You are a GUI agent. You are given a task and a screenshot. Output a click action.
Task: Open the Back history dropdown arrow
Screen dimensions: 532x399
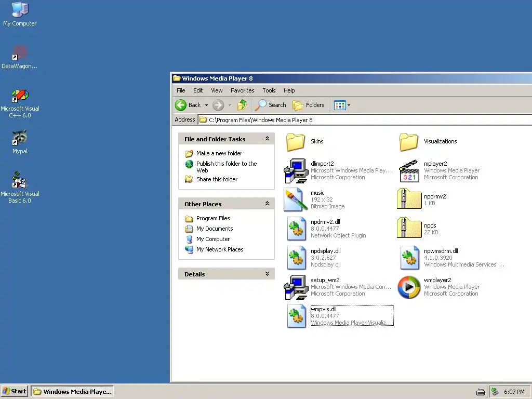206,105
